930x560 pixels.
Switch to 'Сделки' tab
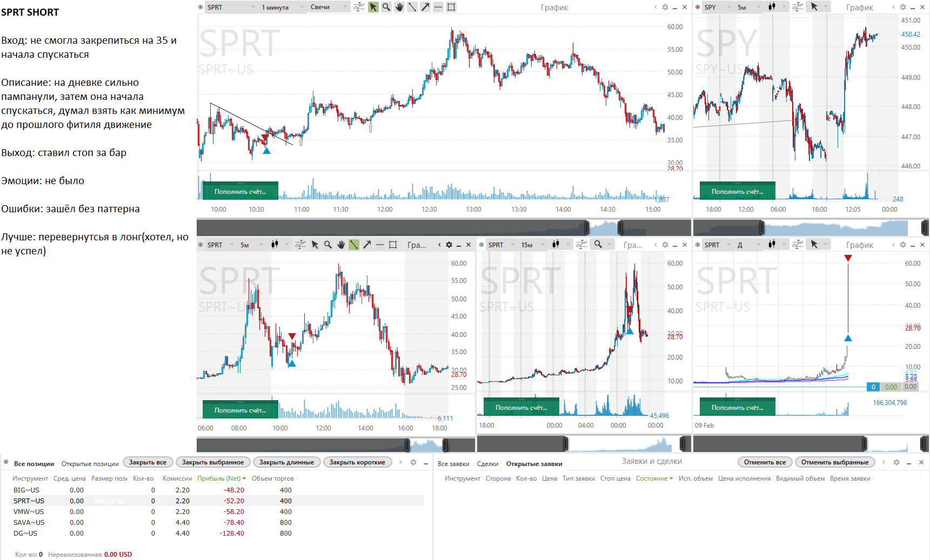click(487, 464)
